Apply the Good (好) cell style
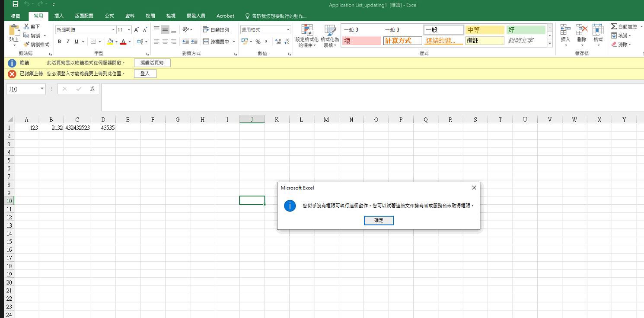The width and height of the screenshot is (644, 318). 526,30
